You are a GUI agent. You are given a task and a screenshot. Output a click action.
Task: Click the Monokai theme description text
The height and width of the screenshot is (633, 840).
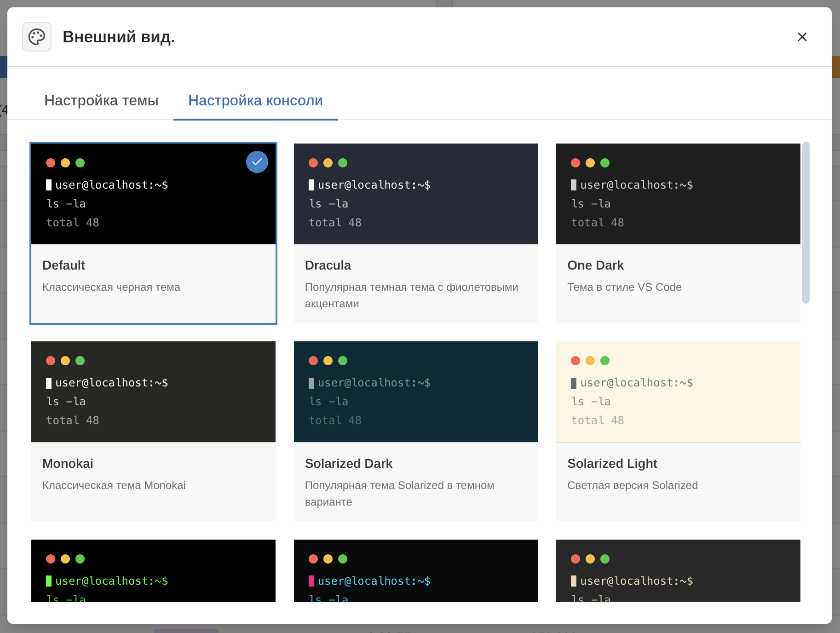pos(114,485)
